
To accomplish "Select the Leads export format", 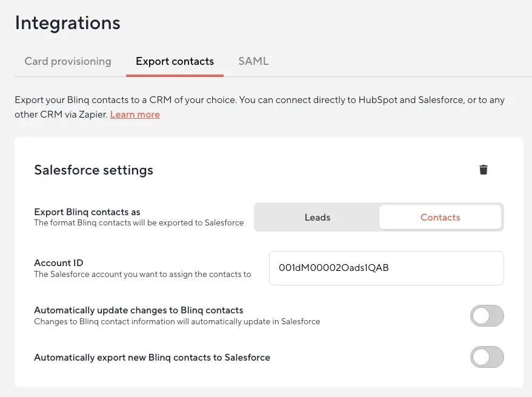I will 318,217.
